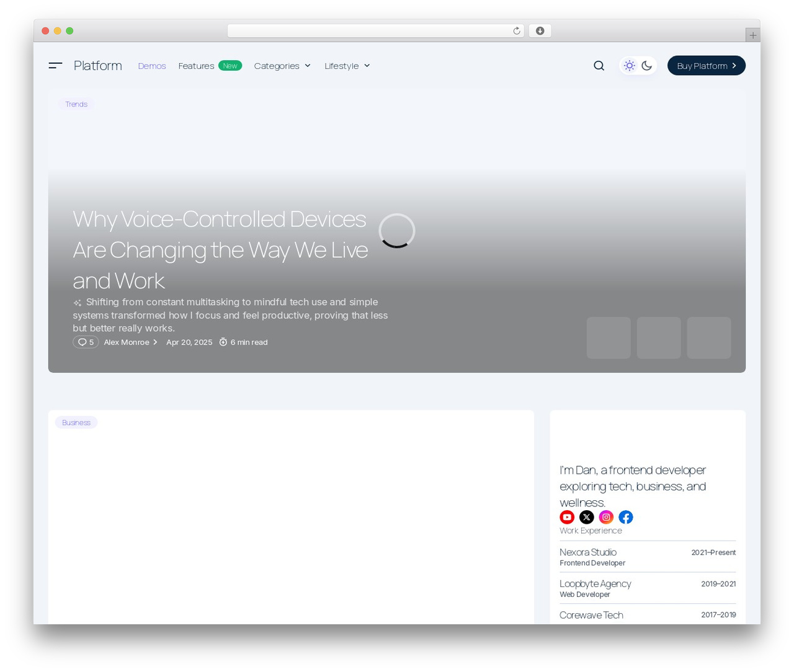This screenshot has height=672, width=794.
Task: Open author Alex Monroe link
Action: click(131, 342)
